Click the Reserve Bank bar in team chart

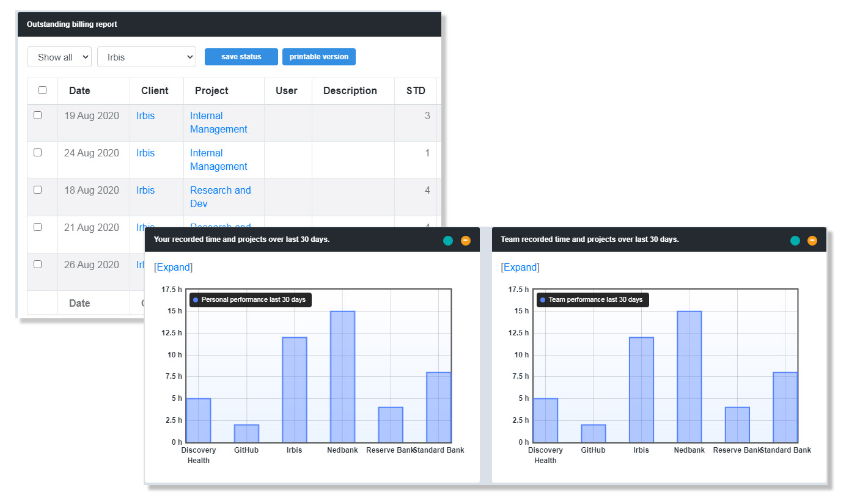[738, 425]
